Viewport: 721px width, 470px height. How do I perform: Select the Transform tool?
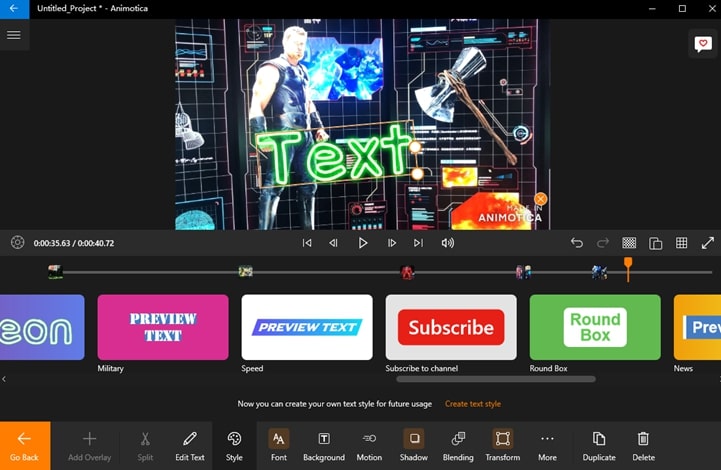[x=503, y=446]
